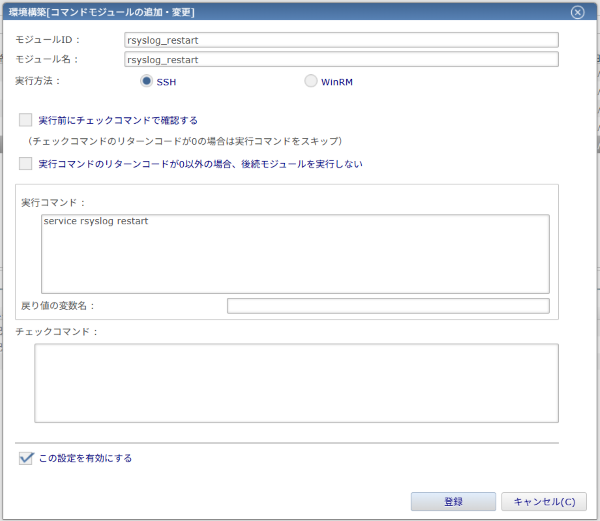600x521 pixels.
Task: Focus the 戻り値の変数名 input field
Action: pos(388,306)
